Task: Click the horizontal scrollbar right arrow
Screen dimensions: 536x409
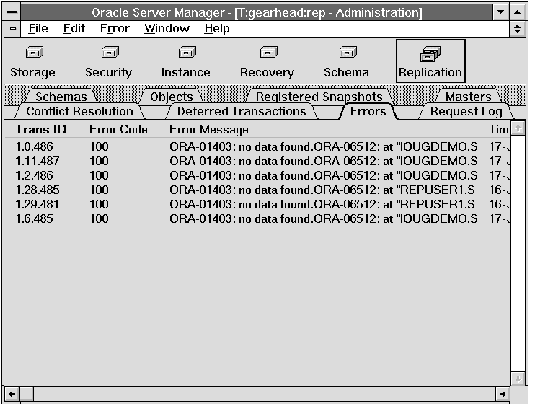Action: pyautogui.click(x=502, y=394)
